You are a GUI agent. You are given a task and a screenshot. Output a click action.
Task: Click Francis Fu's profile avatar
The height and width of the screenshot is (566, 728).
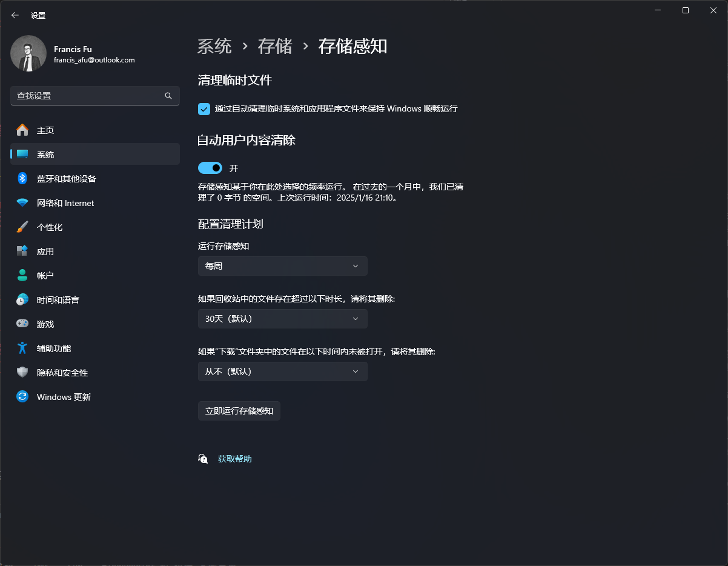tap(28, 53)
